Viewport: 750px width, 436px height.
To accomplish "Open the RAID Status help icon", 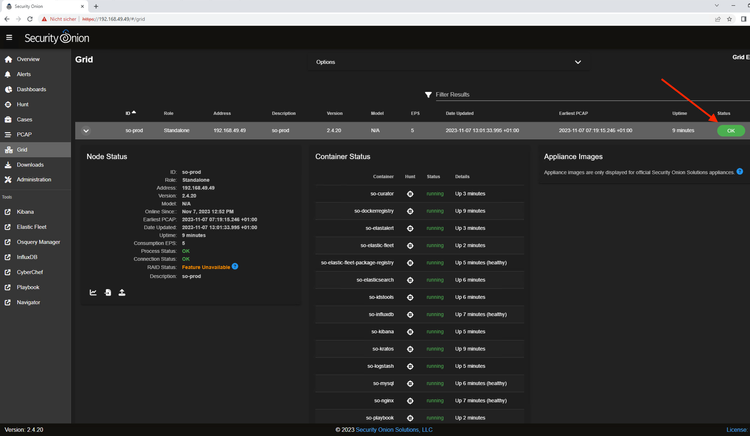I will tap(235, 266).
